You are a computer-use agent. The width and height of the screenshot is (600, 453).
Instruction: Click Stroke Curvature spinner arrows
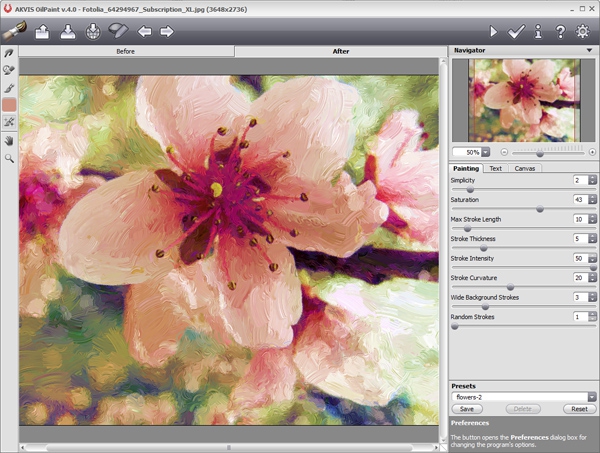(592, 278)
